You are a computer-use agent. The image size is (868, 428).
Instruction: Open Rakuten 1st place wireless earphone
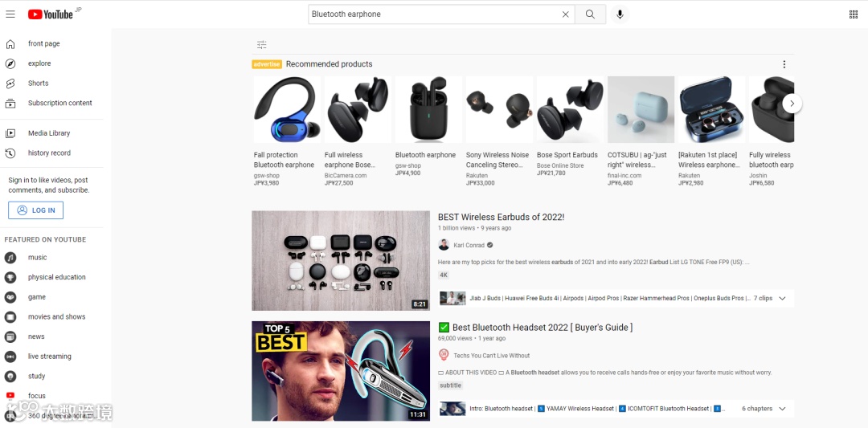[x=712, y=131]
